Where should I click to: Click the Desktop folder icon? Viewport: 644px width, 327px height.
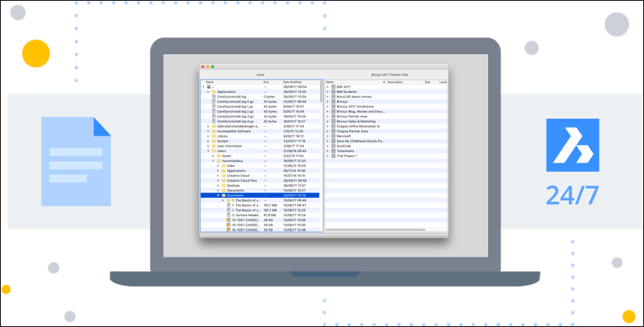click(x=223, y=185)
